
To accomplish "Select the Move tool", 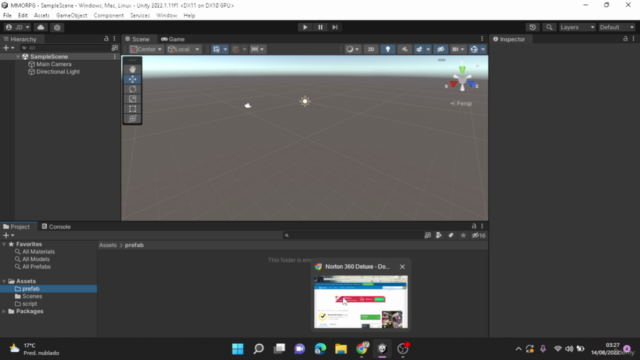I will pos(132,79).
